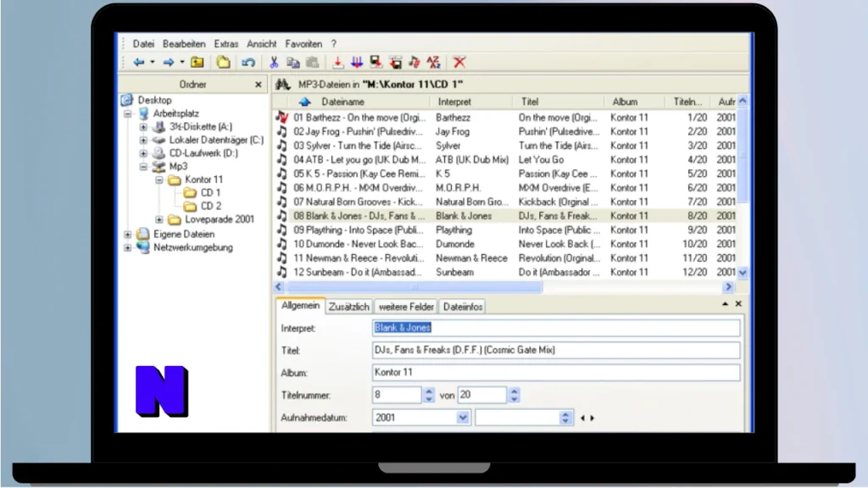Click the horizontal scrollbar thumb in file list
This screenshot has height=488, width=868.
tap(415, 286)
